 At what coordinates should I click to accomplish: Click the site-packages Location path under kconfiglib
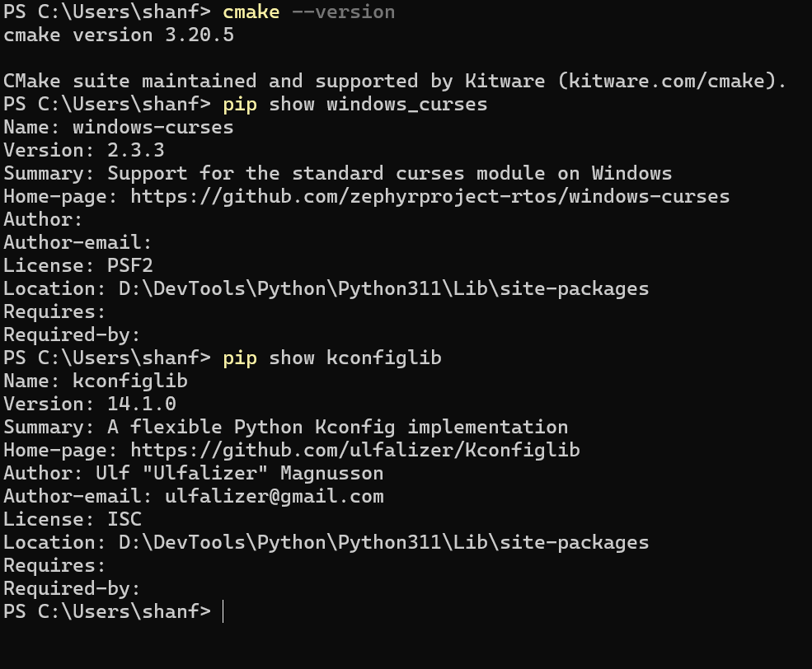[383, 542]
